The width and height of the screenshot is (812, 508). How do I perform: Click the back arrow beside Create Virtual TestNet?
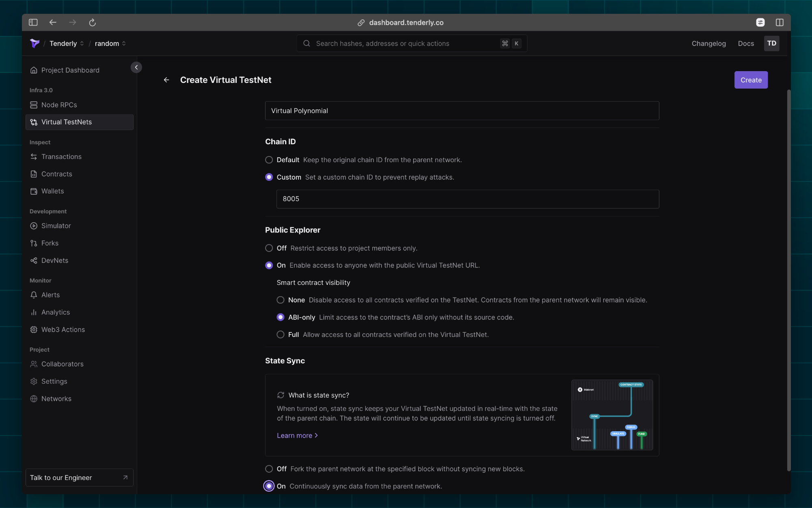pyautogui.click(x=166, y=80)
